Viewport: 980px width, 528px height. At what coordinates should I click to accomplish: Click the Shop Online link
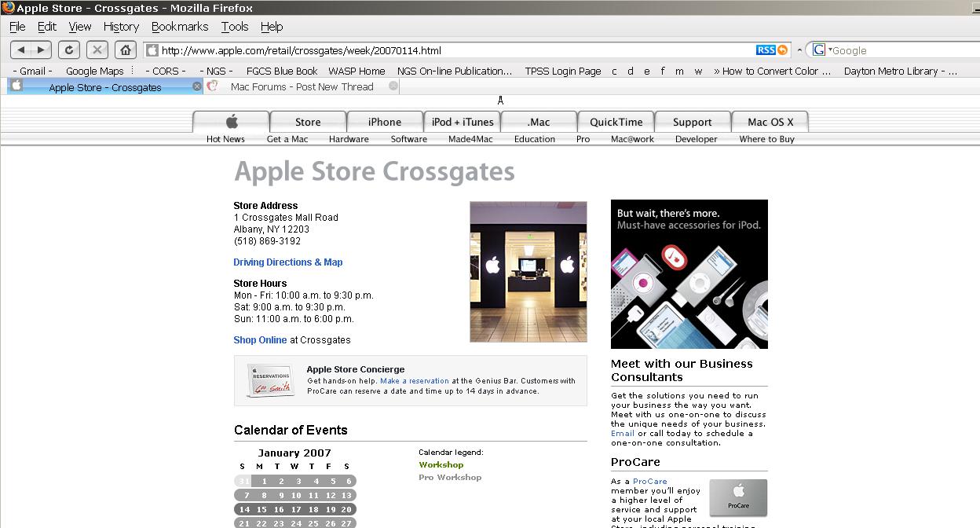pos(260,340)
